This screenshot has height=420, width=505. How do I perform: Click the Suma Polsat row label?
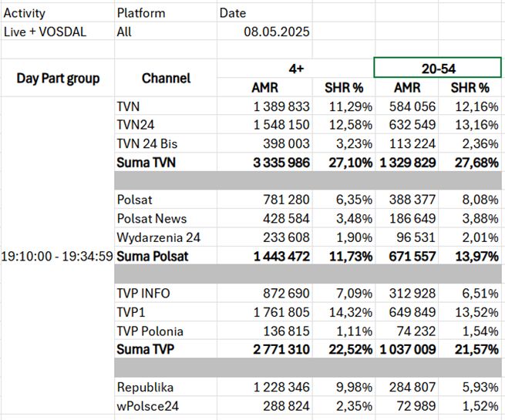(x=154, y=255)
